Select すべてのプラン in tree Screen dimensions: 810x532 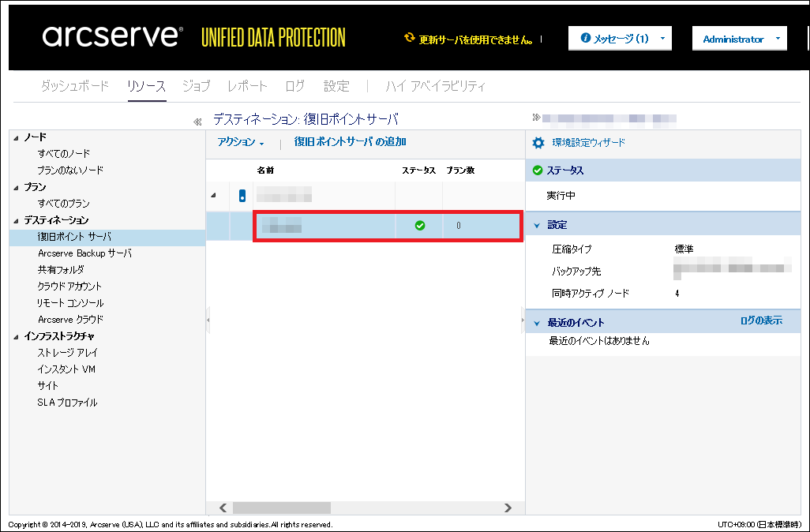63,203
